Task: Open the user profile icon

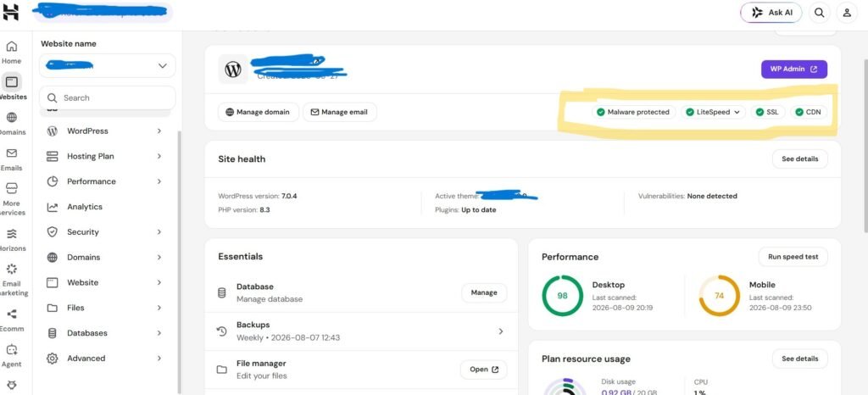Action: 847,12
